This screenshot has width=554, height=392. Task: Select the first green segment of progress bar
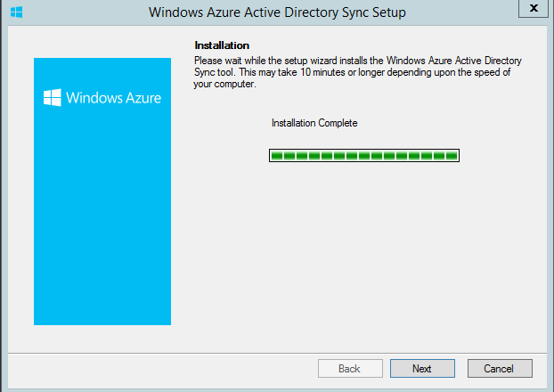click(277, 156)
